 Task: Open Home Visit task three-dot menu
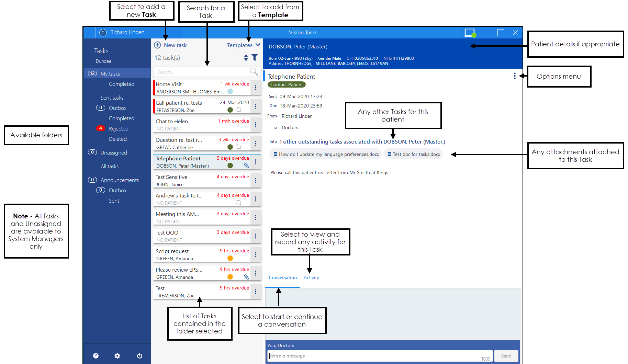pos(256,88)
